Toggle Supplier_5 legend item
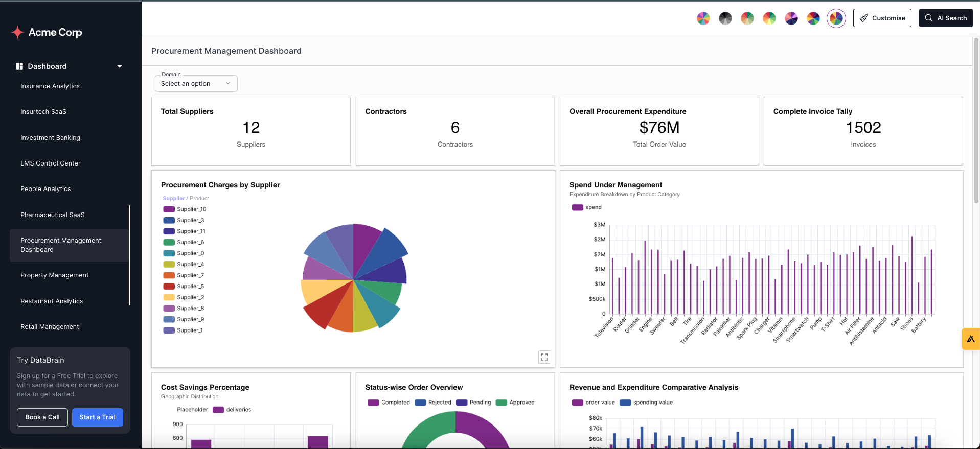980x449 pixels. click(184, 287)
